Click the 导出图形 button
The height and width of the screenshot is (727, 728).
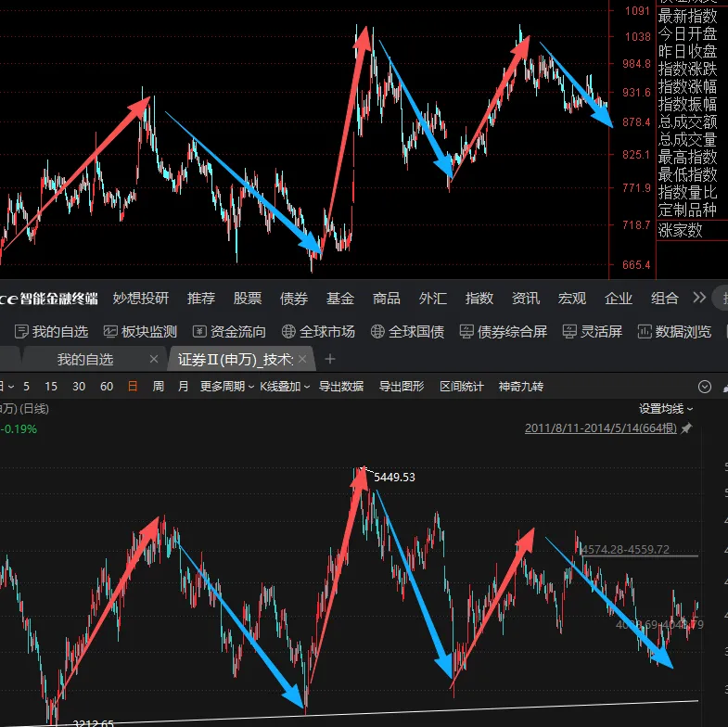click(402, 387)
